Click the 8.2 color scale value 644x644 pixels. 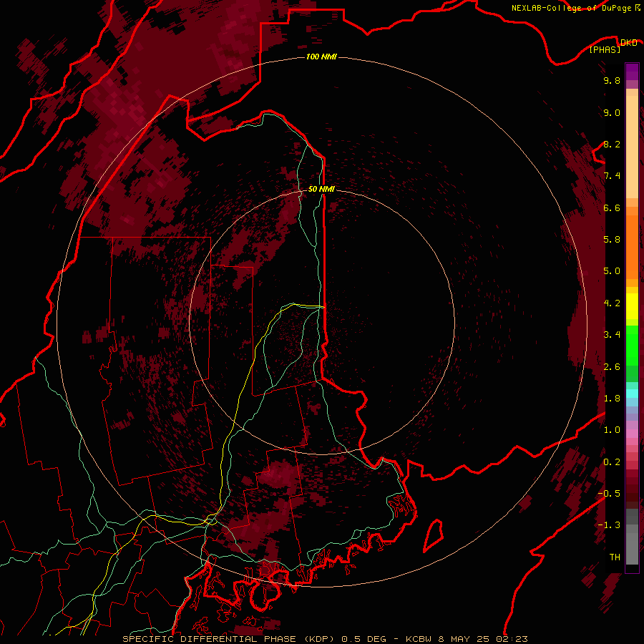coord(612,145)
